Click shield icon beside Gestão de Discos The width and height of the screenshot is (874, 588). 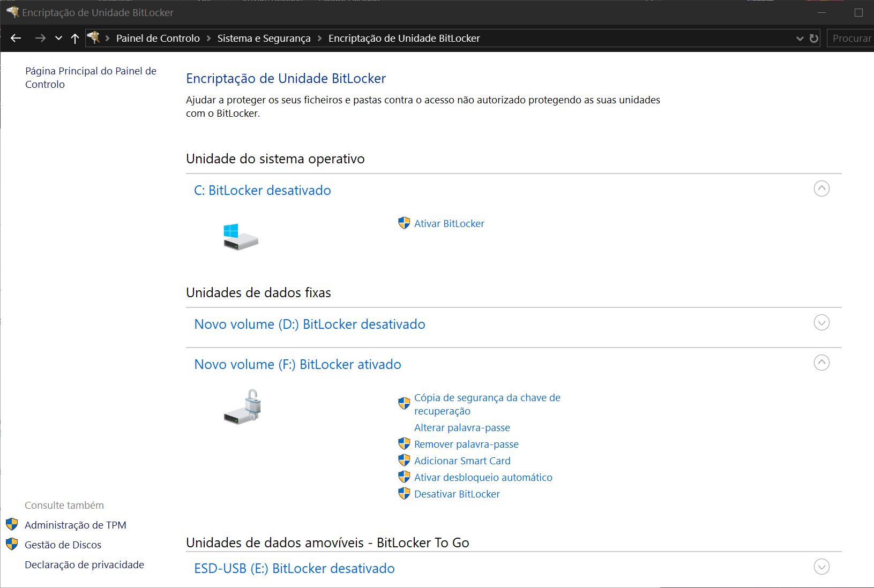click(12, 545)
